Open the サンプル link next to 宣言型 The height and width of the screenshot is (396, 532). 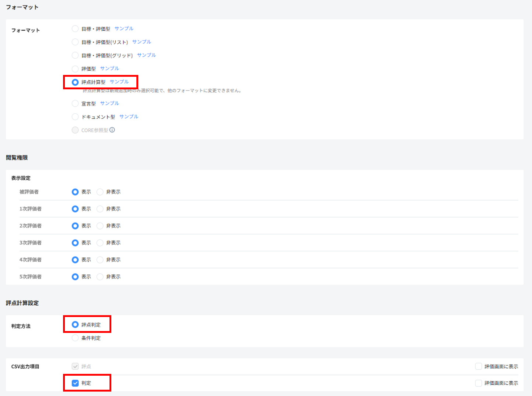[109, 103]
